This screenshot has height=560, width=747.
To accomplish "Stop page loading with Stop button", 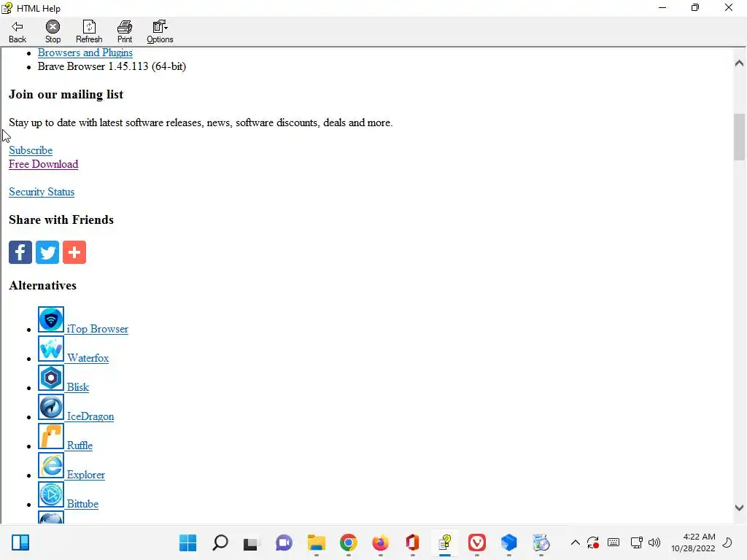I will point(53,32).
